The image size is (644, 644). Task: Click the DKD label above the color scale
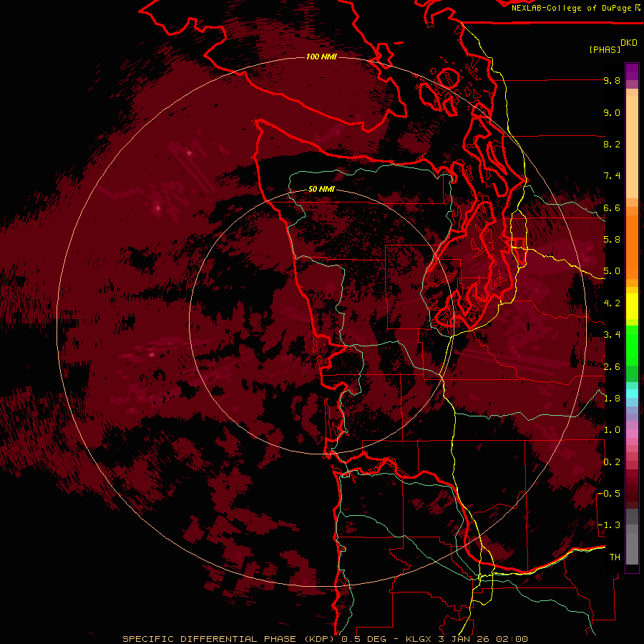point(629,43)
